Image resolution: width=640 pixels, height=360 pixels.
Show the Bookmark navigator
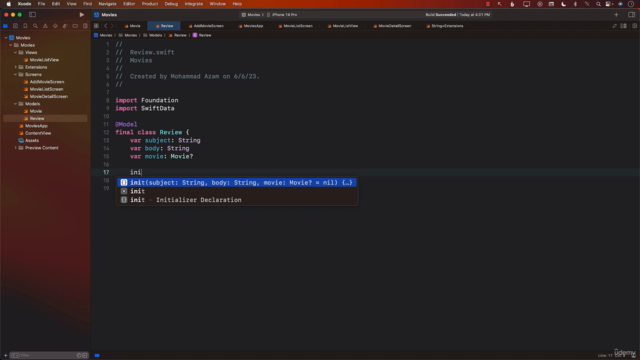click(x=25, y=26)
